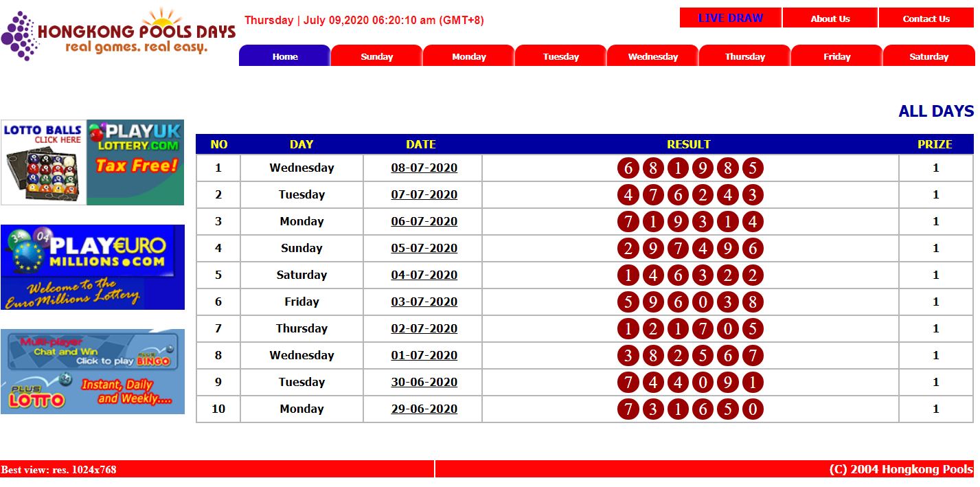Switch to the Saturday tab
Image resolution: width=980 pixels, height=487 pixels.
click(928, 56)
